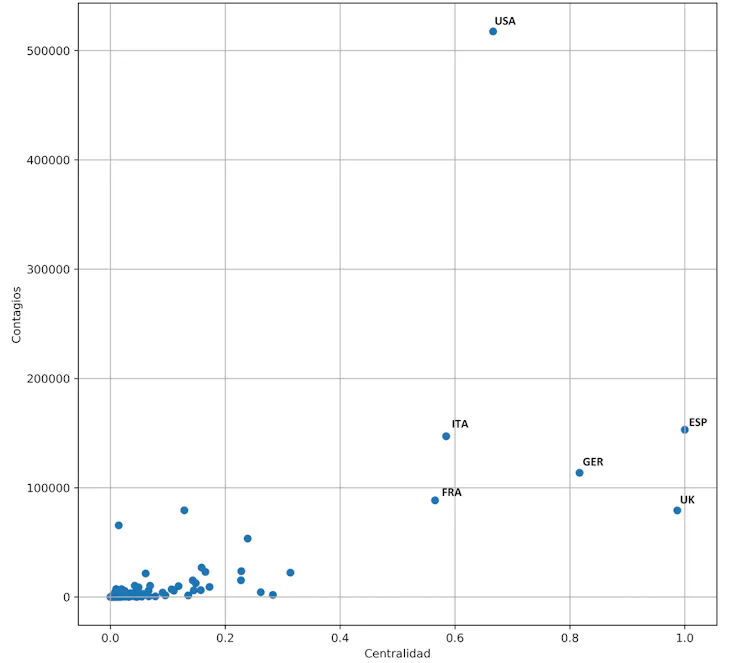754x663 pixels.
Task: Click the 500000 y-axis tick label
Action: (x=49, y=51)
